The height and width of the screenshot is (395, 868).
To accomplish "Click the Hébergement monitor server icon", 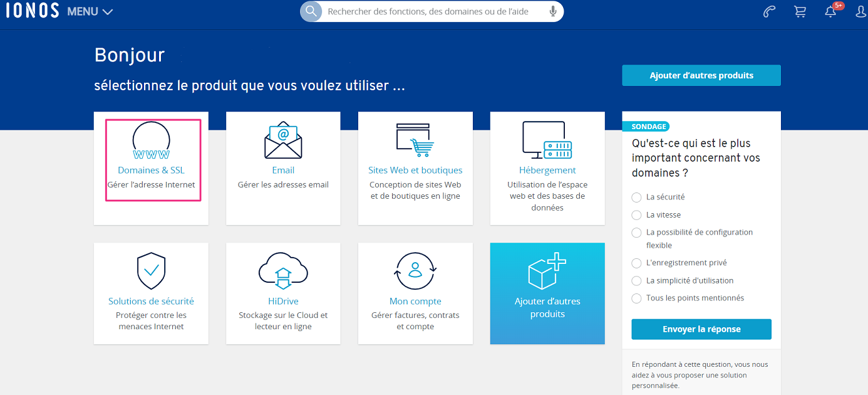I will coord(547,140).
